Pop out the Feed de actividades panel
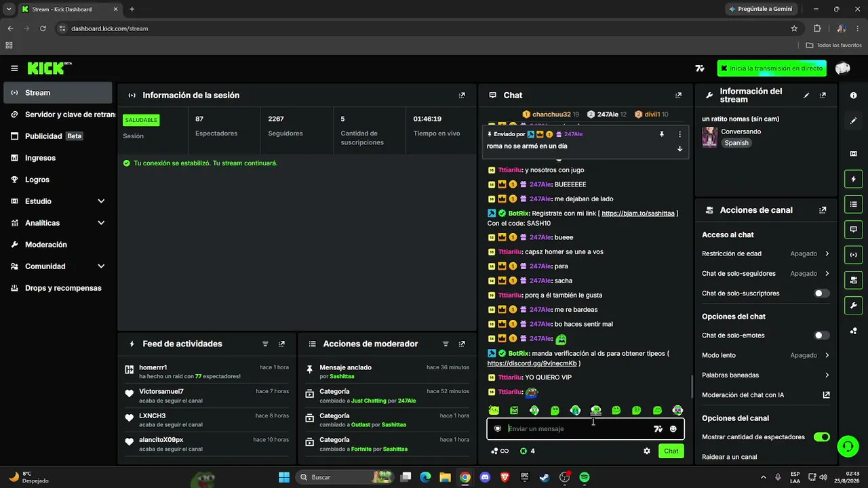Screen dimensions: 868x488 pos(281,344)
